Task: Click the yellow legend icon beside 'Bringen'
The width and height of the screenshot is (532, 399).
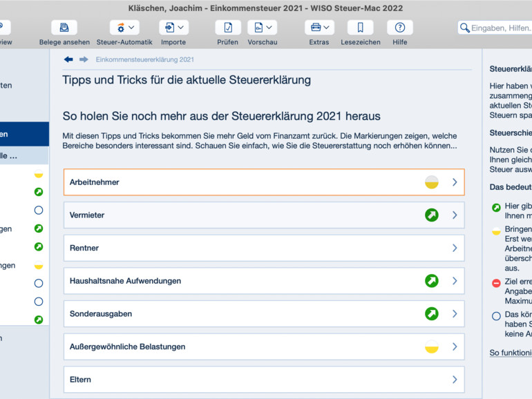Action: pyautogui.click(x=496, y=231)
